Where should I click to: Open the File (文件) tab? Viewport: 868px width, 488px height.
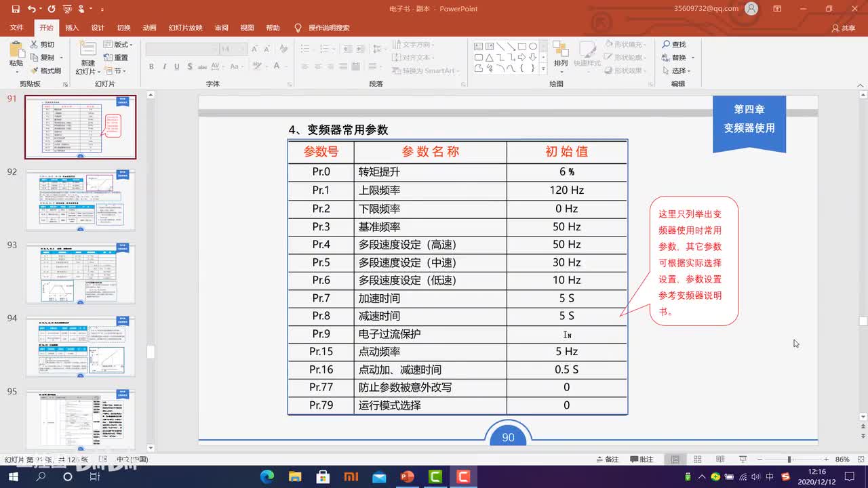[16, 28]
